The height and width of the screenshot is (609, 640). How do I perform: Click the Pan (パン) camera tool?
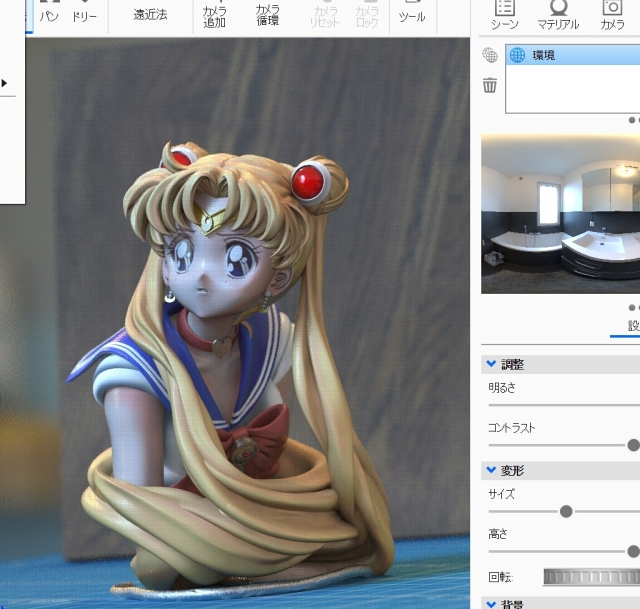coord(49,14)
